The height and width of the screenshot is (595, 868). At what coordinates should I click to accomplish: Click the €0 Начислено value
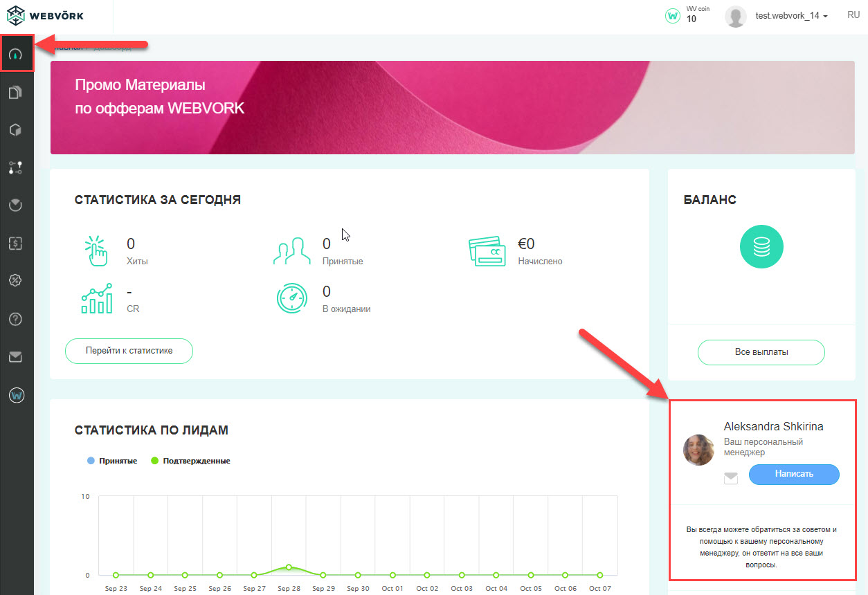click(526, 244)
